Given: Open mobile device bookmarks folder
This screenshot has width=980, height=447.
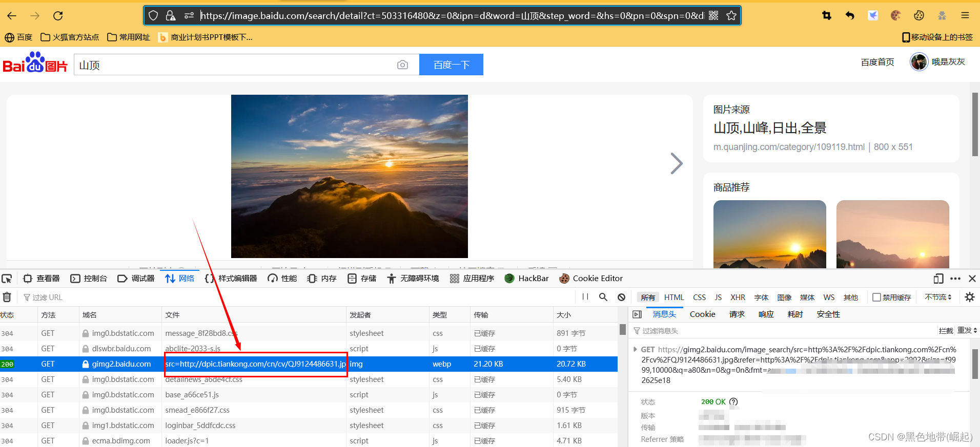Looking at the screenshot, I should pos(937,37).
